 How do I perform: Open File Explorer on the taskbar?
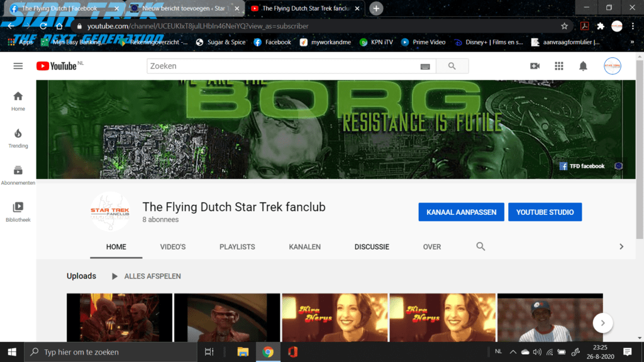(243, 352)
